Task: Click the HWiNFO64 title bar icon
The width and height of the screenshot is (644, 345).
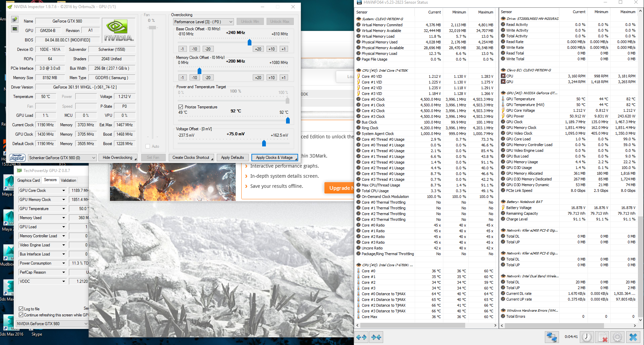Action: (x=359, y=2)
